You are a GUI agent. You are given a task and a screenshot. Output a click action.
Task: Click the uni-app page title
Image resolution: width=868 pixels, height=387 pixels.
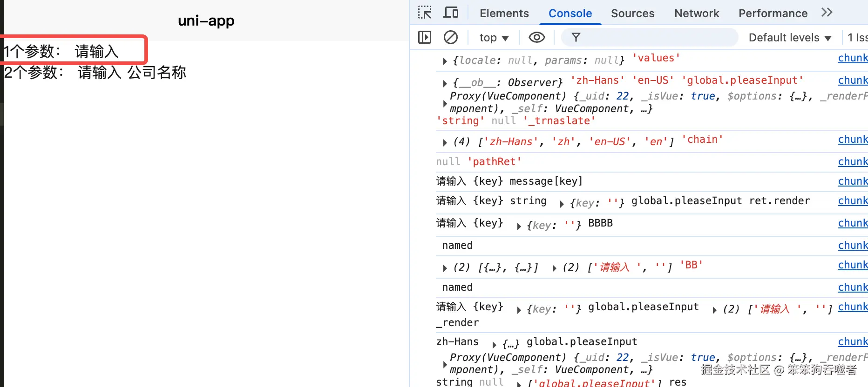(x=206, y=21)
